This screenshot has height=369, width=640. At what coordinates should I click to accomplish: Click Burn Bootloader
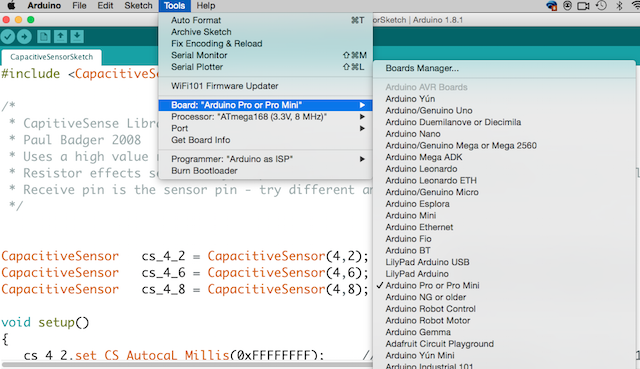[x=265, y=171]
